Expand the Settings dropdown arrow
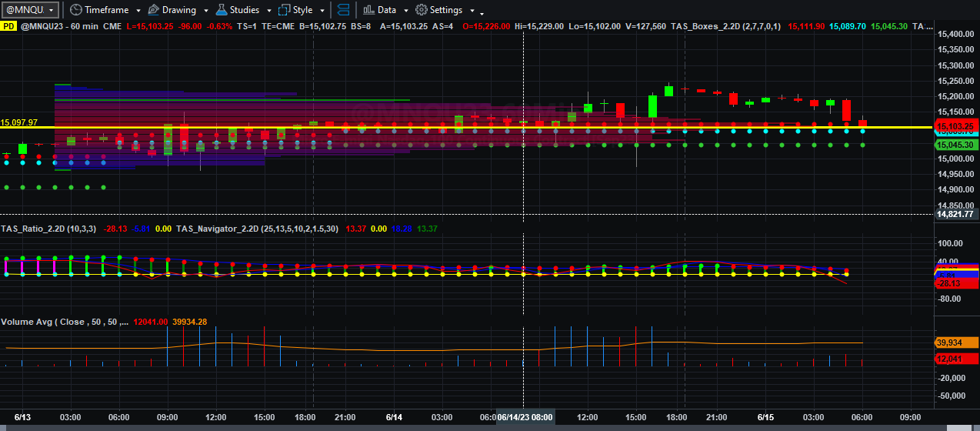The image size is (980, 431). pos(472,11)
